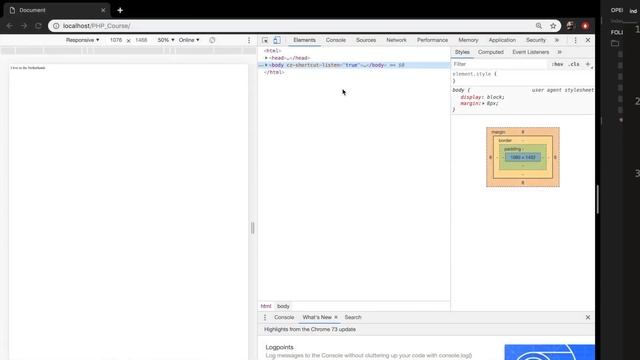Expand the body element in the DOM tree
The width and height of the screenshot is (640, 360).
pos(266,65)
